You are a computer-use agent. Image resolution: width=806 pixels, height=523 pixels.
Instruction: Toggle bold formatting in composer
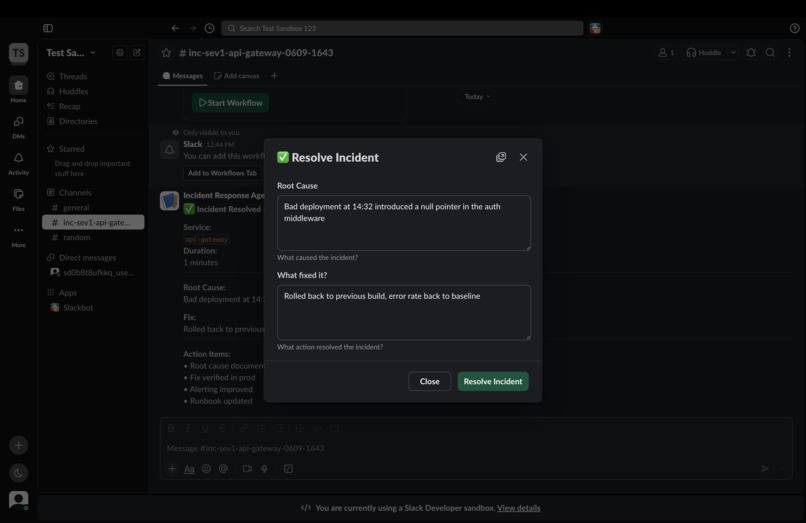pos(171,428)
